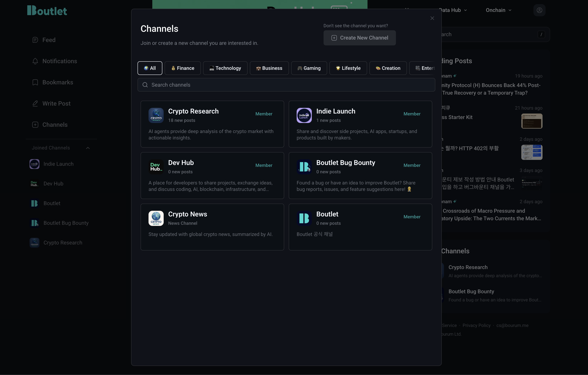This screenshot has width=588, height=375.
Task: Click Create New Channel button
Action: (359, 38)
